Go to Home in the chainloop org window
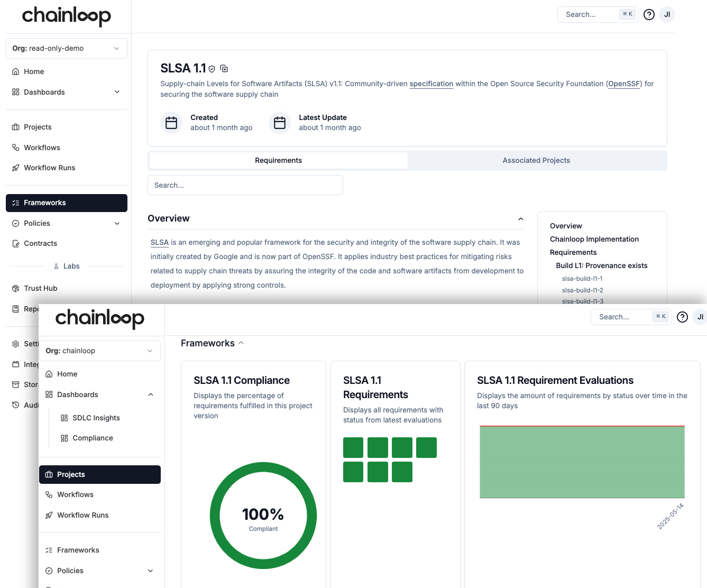 [100, 374]
